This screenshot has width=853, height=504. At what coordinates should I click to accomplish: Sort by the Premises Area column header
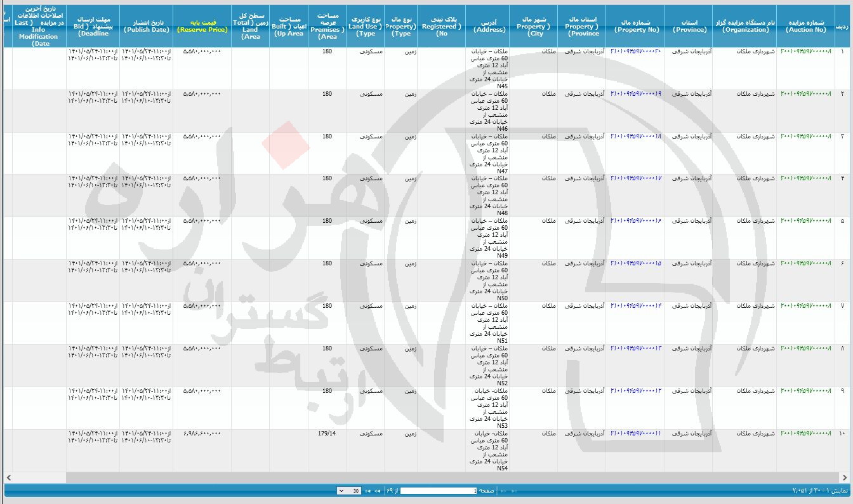click(327, 26)
